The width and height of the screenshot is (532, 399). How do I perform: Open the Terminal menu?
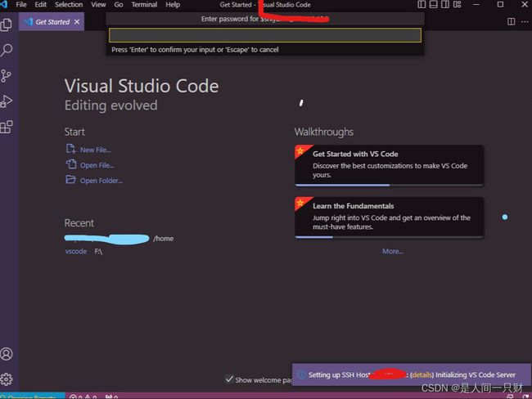coord(144,4)
